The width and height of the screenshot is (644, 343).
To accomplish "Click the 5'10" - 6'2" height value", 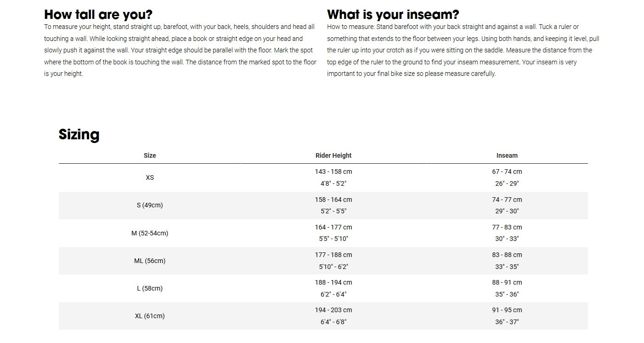I will pos(333,267).
